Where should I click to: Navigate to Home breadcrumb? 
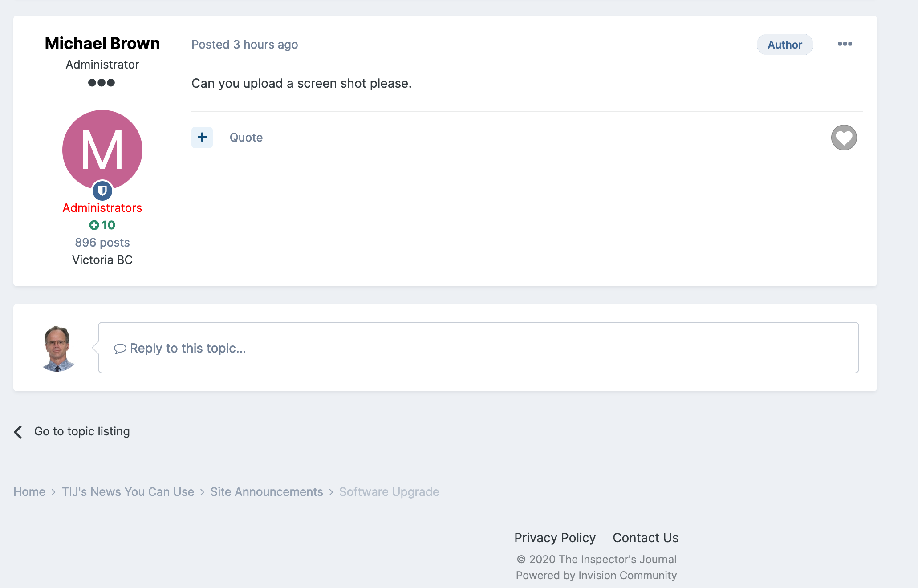pos(29,492)
